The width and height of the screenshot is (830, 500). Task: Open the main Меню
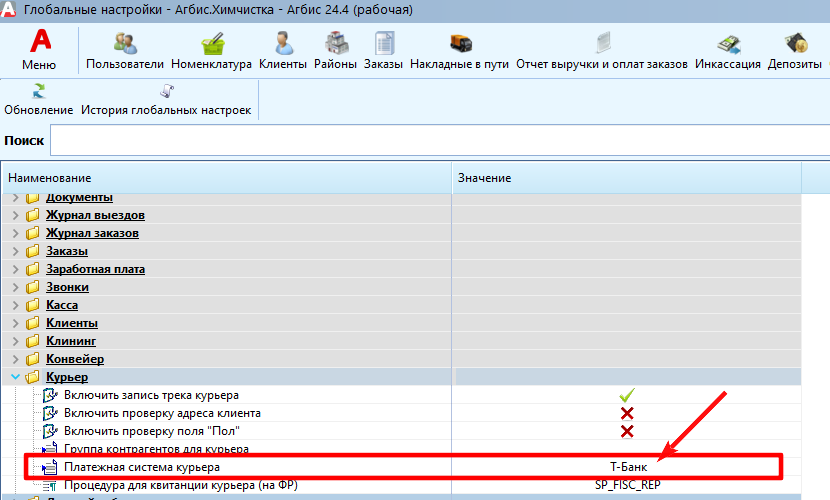(39, 50)
